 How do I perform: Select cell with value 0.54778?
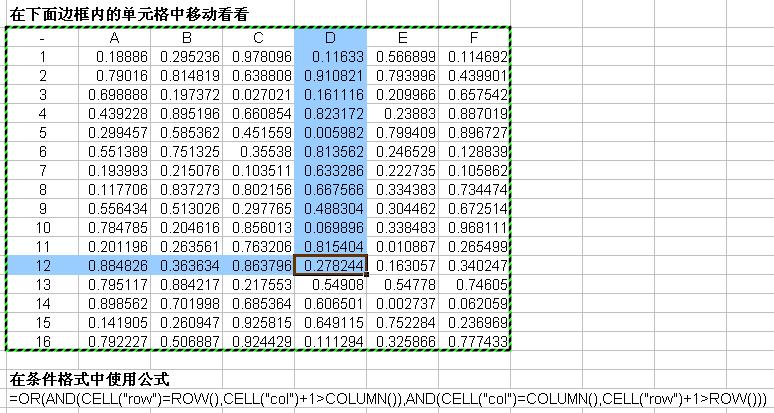pos(403,285)
